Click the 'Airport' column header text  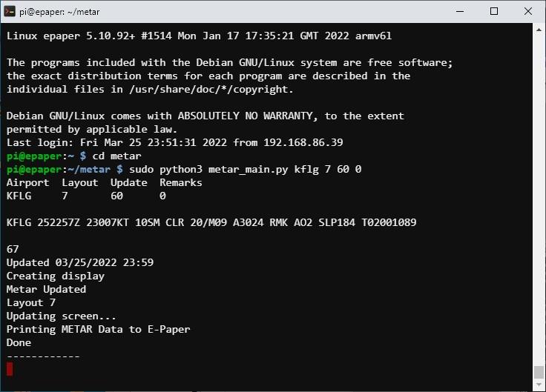pos(27,182)
